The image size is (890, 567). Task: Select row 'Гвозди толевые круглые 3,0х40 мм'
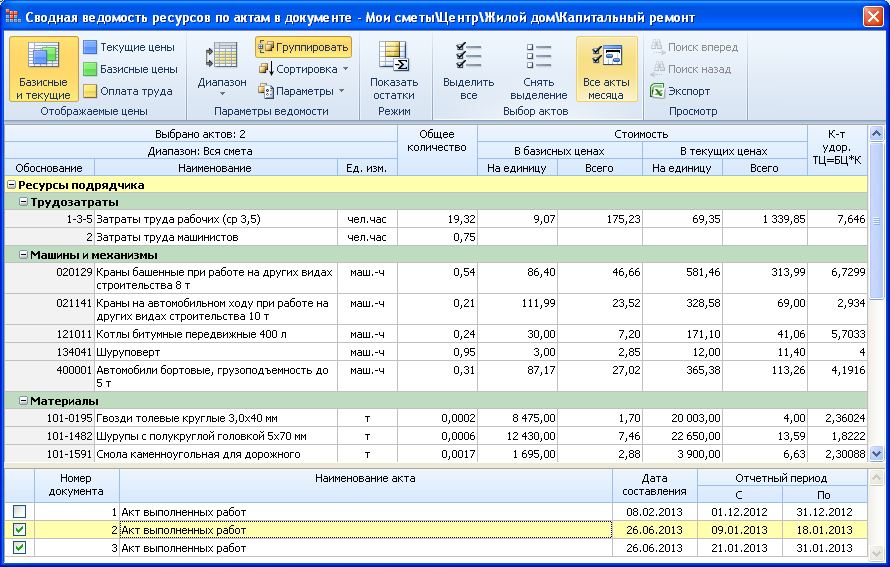click(436, 418)
